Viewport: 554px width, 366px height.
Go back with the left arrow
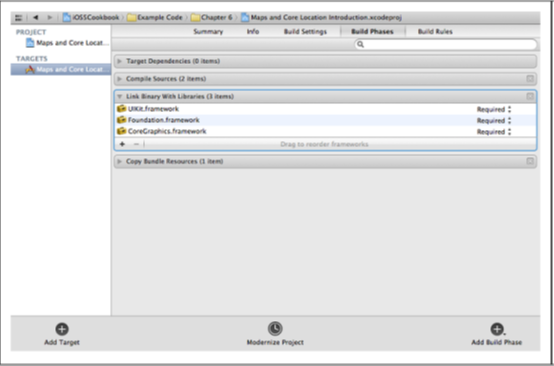(x=35, y=18)
